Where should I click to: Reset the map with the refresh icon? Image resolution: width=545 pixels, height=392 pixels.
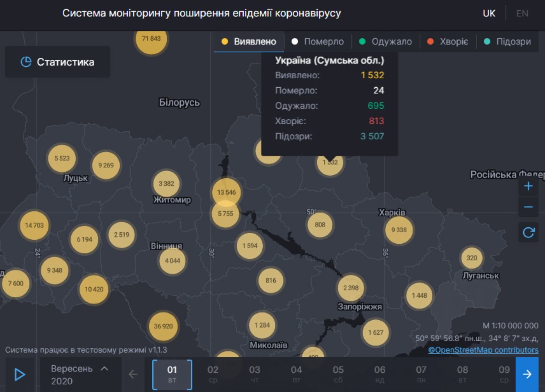tap(528, 233)
